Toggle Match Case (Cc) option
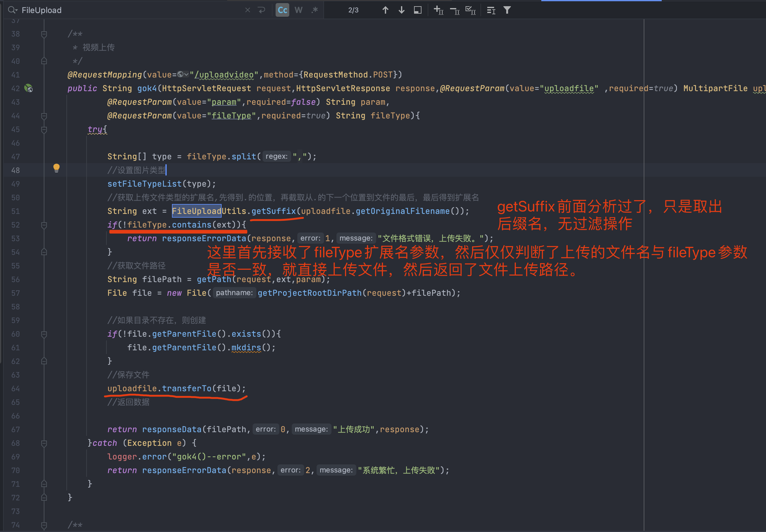 pos(282,10)
